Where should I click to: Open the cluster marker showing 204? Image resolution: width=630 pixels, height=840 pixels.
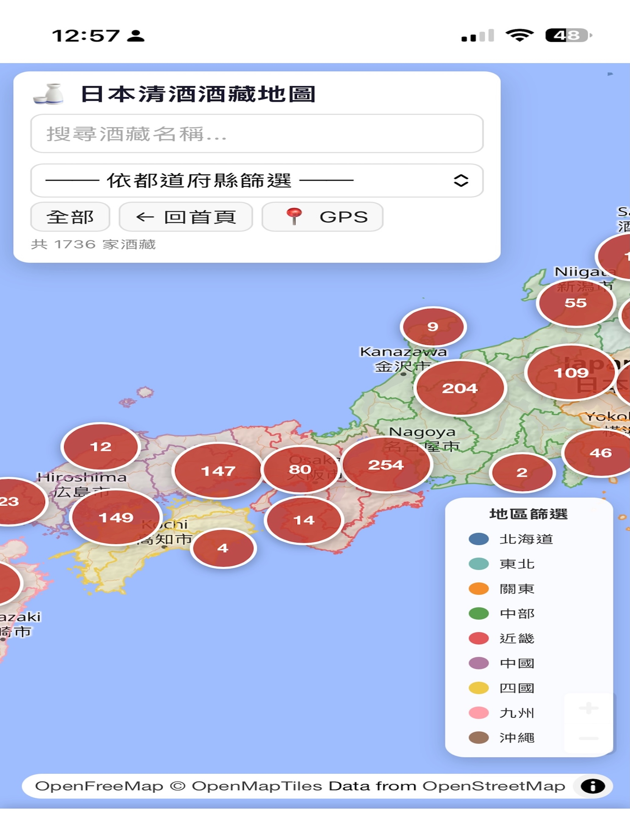pyautogui.click(x=460, y=388)
